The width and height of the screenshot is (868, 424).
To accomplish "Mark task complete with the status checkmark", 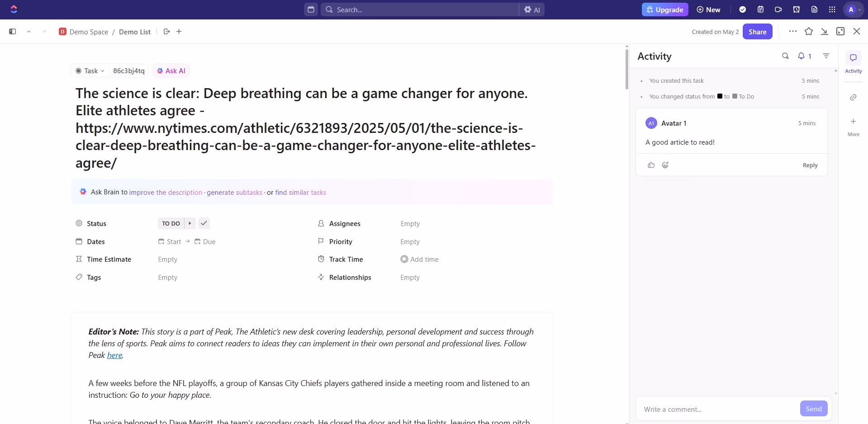I will coord(204,223).
